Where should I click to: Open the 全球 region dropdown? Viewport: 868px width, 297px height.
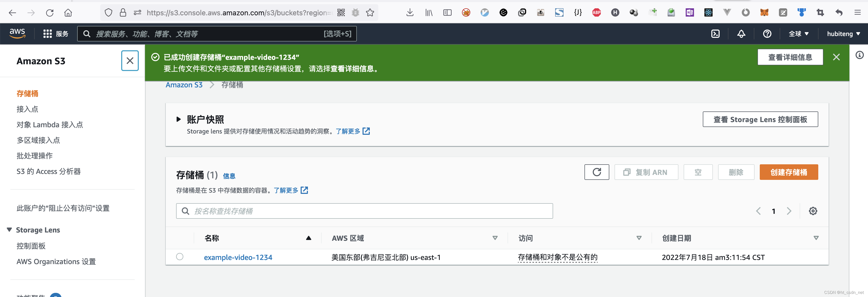pos(799,34)
